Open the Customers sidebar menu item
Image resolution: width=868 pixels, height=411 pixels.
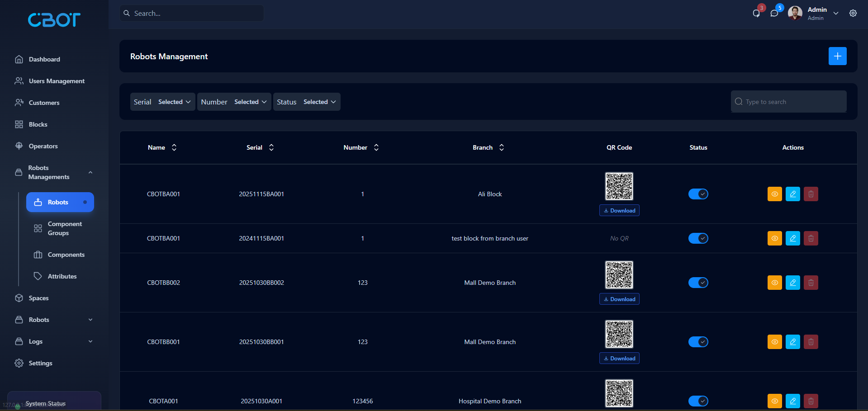coord(43,103)
